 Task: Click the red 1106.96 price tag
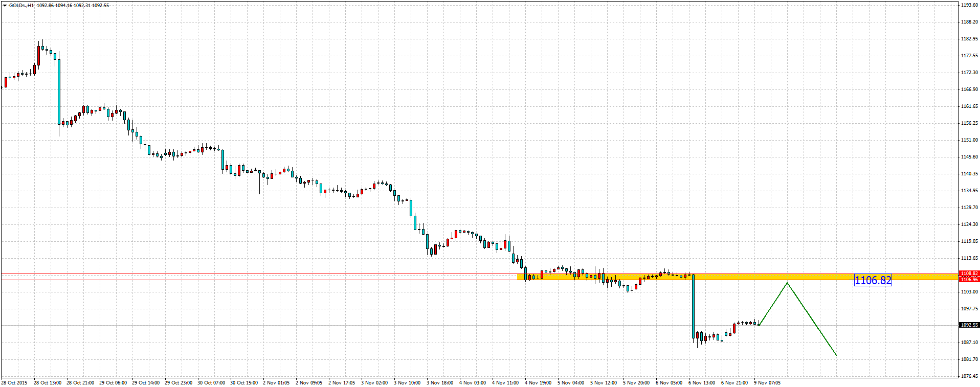pyautogui.click(x=969, y=280)
